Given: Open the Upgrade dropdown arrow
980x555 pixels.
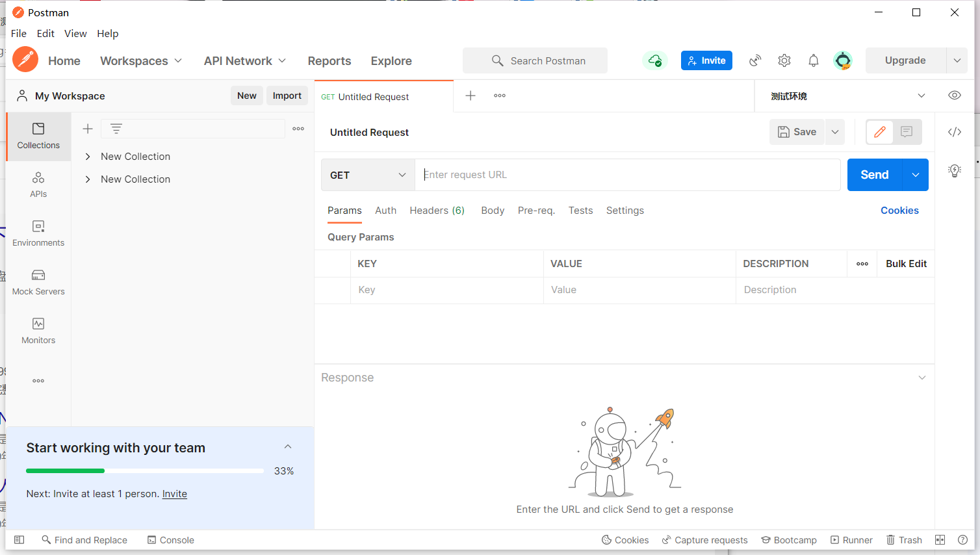Looking at the screenshot, I should (x=957, y=60).
